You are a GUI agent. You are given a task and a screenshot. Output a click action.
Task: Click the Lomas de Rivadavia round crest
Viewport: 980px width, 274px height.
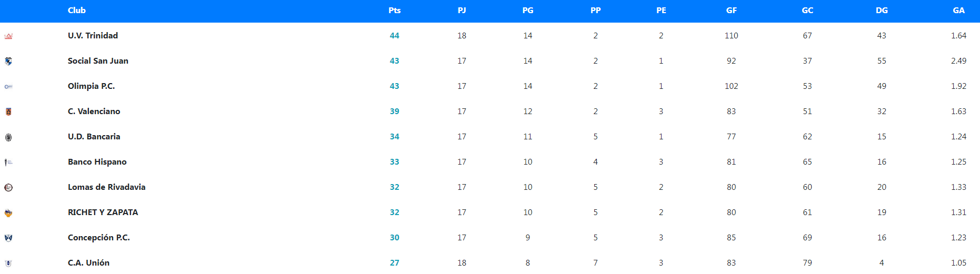8,187
